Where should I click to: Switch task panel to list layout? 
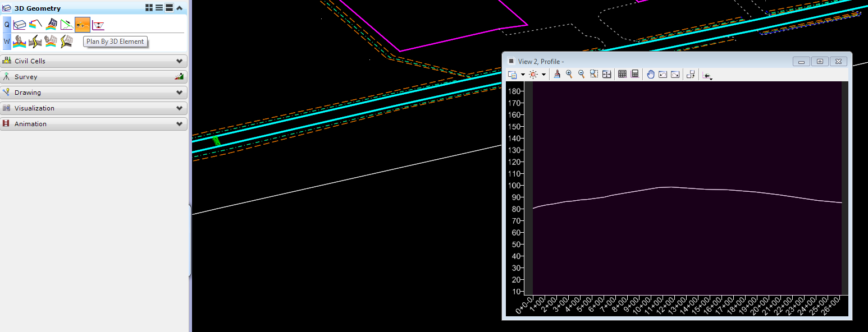point(159,8)
